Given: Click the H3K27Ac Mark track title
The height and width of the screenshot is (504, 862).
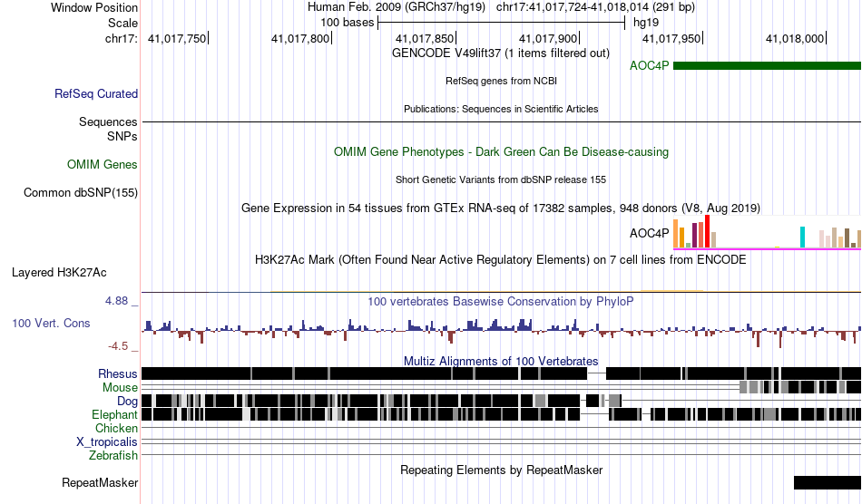Looking at the screenshot, I should [x=501, y=259].
